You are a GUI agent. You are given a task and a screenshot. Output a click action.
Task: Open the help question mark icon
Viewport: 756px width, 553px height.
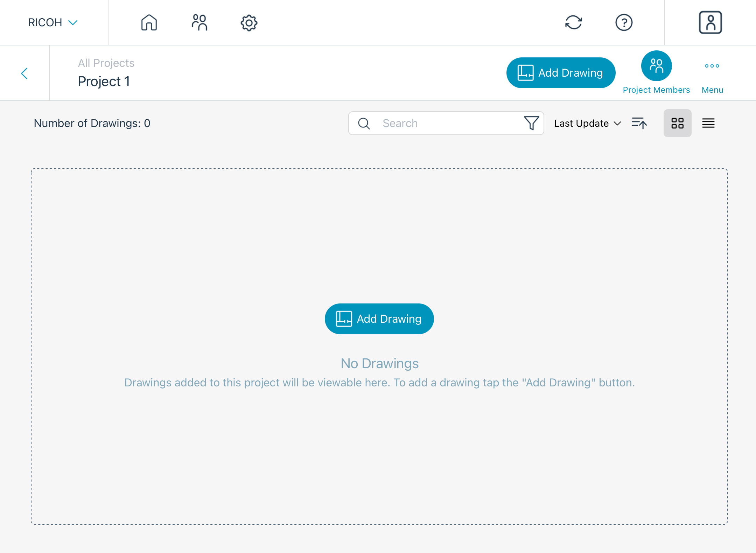coord(624,23)
